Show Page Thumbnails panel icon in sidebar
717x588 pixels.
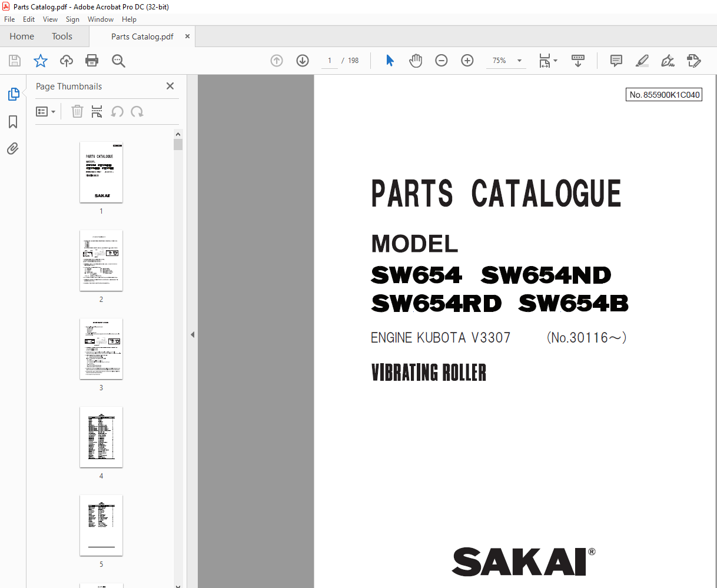(13, 94)
